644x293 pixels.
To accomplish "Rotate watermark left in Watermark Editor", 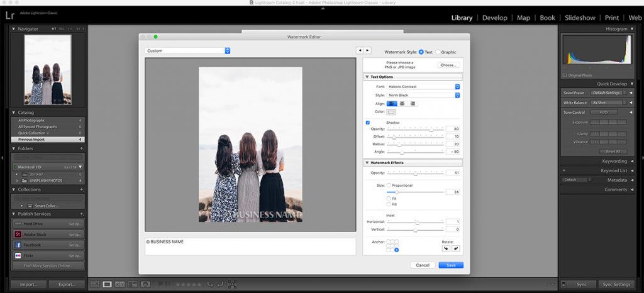I will click(x=446, y=248).
